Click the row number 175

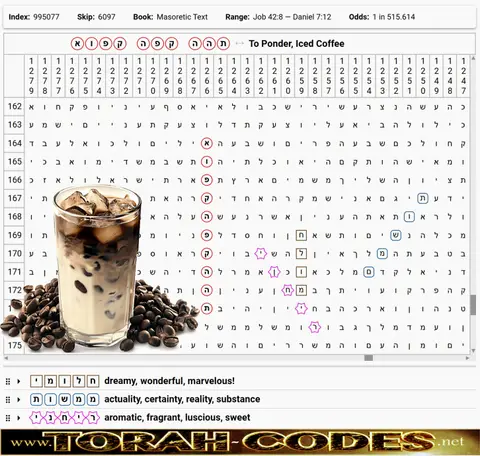[14, 345]
